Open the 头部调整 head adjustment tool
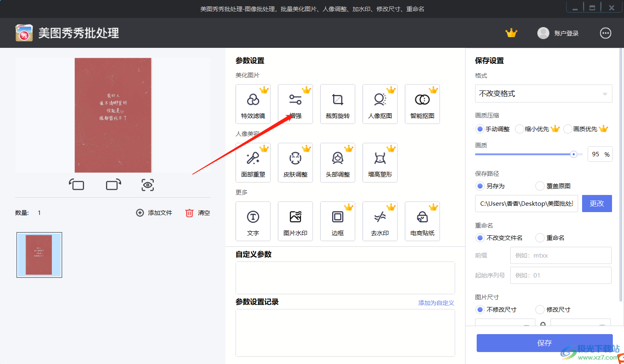 (x=338, y=163)
